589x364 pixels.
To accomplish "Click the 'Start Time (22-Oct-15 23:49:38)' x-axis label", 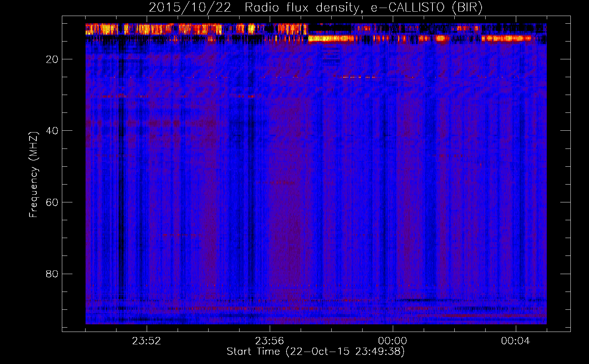I will pyautogui.click(x=316, y=352).
